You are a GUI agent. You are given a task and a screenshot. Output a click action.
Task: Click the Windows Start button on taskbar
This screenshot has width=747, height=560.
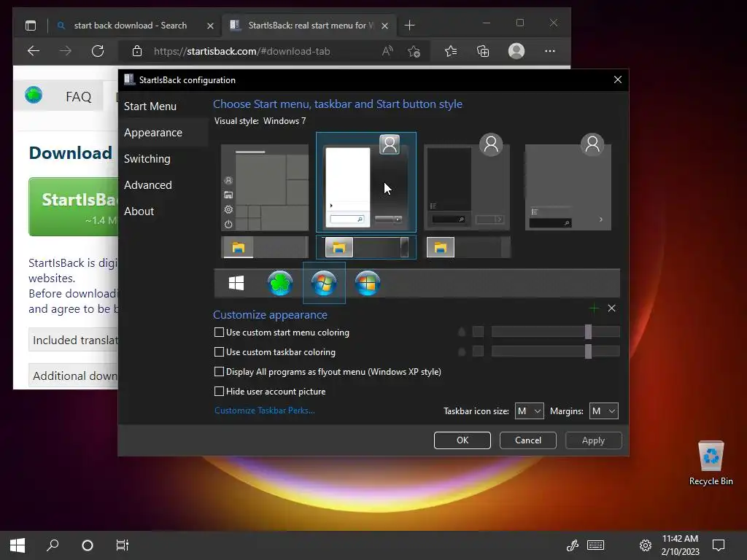pyautogui.click(x=18, y=545)
